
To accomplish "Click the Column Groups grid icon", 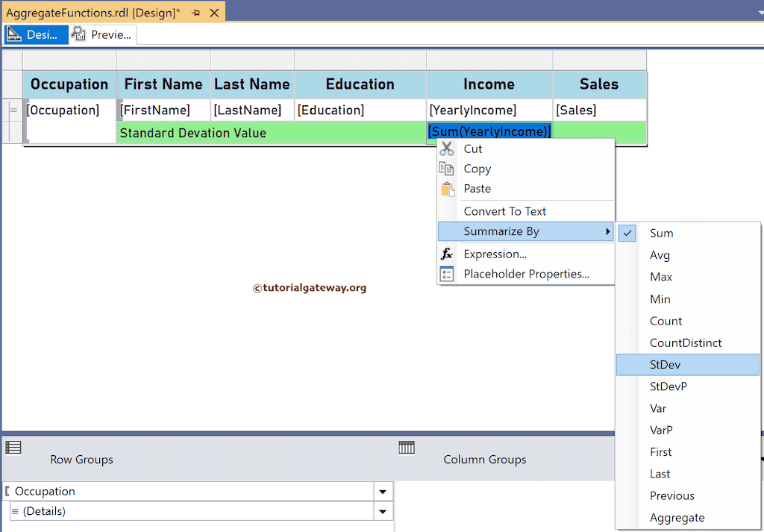I will pyautogui.click(x=407, y=447).
